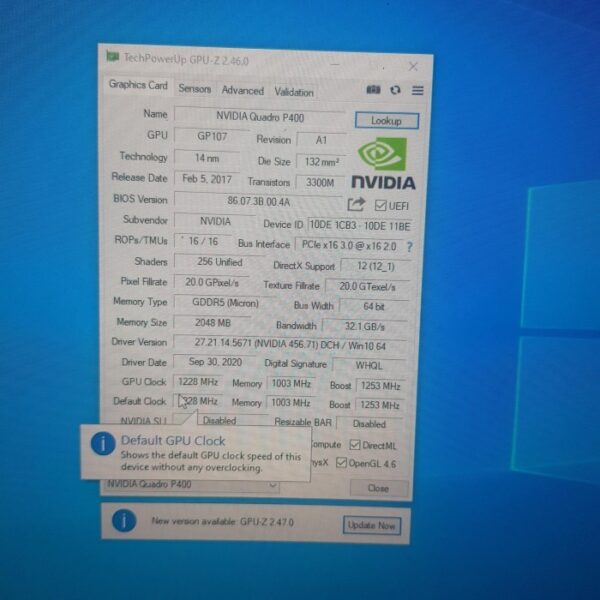Click the Shaders field 256 Unified
This screenshot has height=600, width=600.
click(x=220, y=262)
